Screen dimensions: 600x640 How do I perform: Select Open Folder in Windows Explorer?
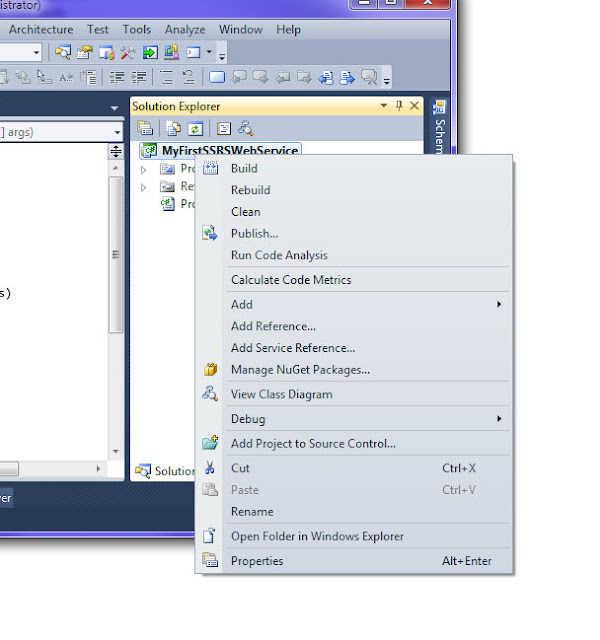(x=353, y=536)
